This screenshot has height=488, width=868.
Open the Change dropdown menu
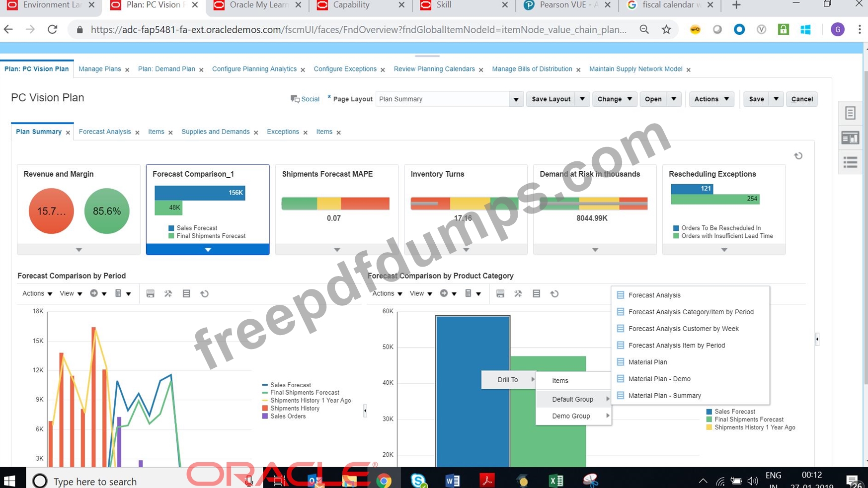[614, 99]
